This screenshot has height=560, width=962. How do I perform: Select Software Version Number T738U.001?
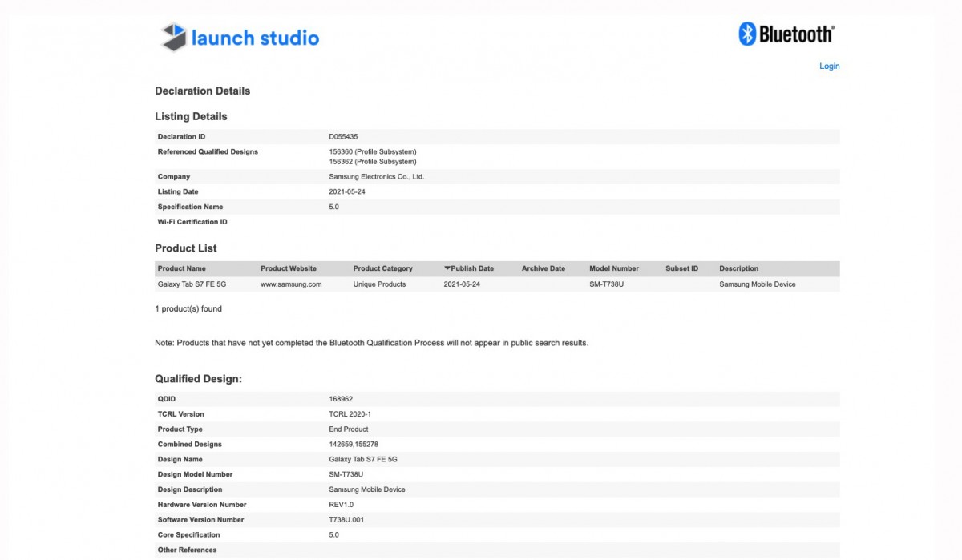346,520
